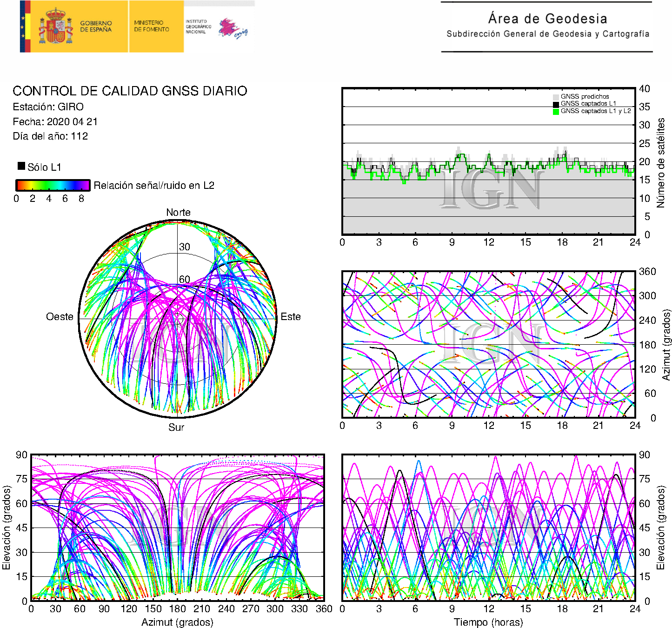Click the Azimut (grados) x-axis label
Image resolution: width=672 pixels, height=628 pixels.
point(177,622)
